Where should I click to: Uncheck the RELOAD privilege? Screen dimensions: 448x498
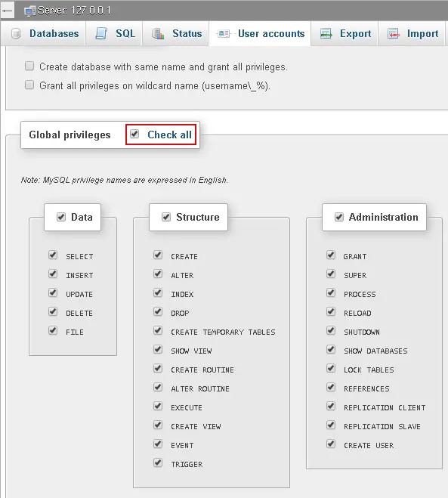331,311
